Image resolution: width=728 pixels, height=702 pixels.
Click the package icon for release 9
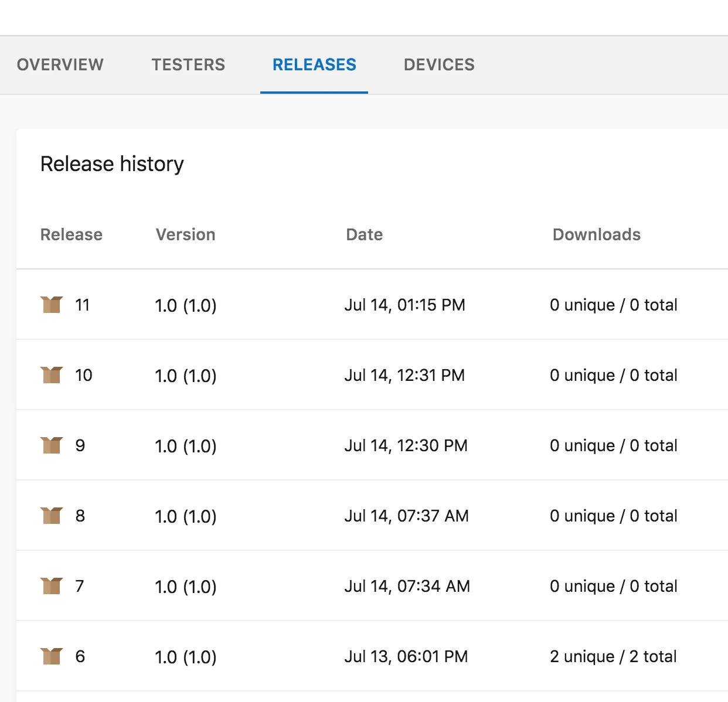pyautogui.click(x=52, y=445)
